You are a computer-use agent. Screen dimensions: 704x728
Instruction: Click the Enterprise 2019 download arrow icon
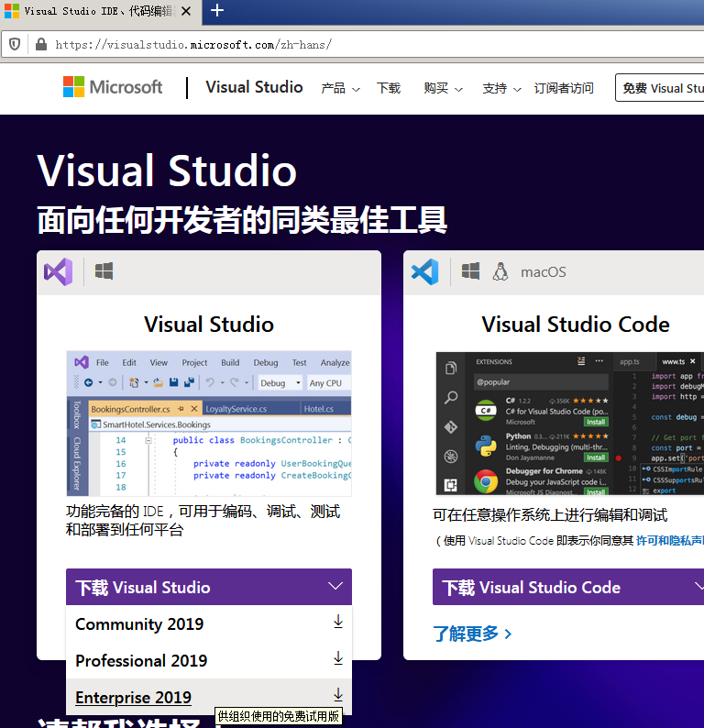tap(338, 695)
